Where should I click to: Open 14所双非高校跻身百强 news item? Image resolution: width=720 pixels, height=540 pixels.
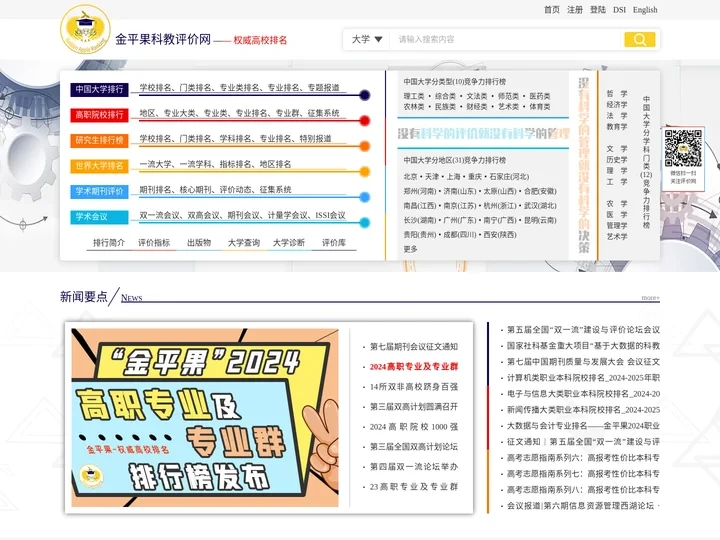pos(414,387)
